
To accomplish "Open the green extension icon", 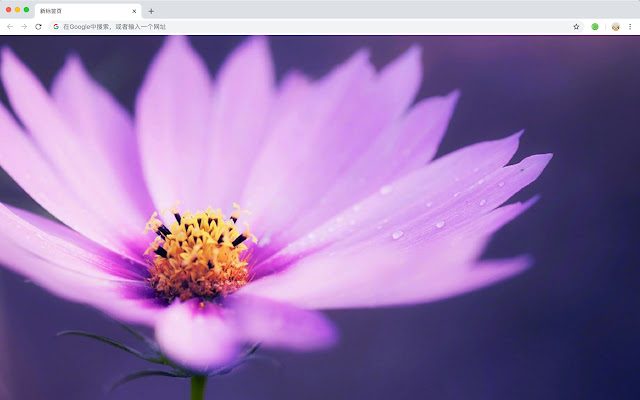I will tap(595, 27).
